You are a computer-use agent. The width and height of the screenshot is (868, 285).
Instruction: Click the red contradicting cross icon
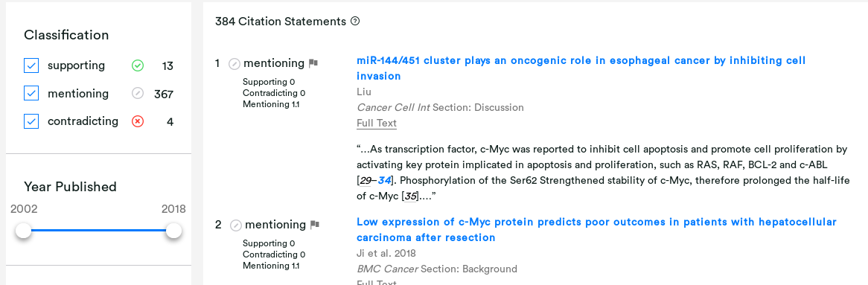coord(138,121)
